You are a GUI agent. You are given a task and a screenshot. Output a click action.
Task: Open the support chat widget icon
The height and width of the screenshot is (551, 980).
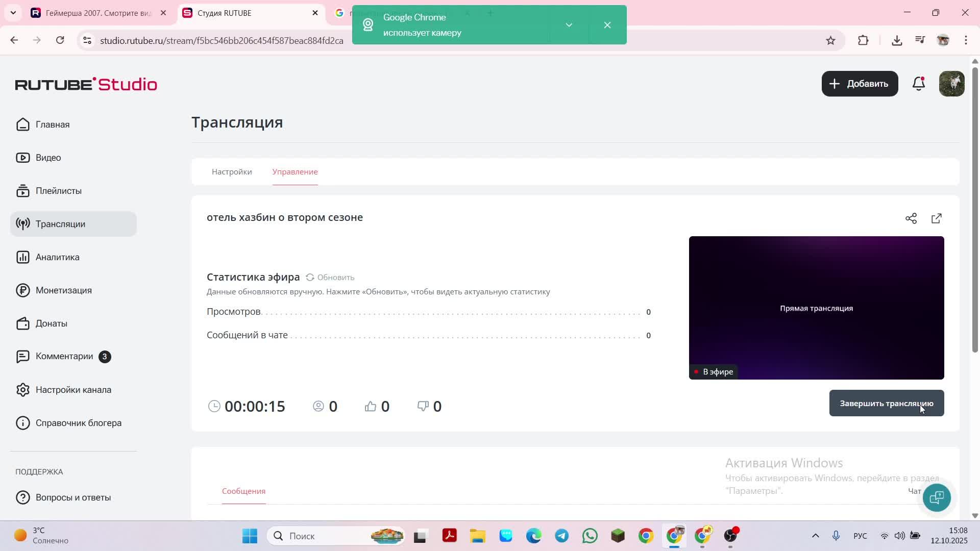[x=937, y=497]
